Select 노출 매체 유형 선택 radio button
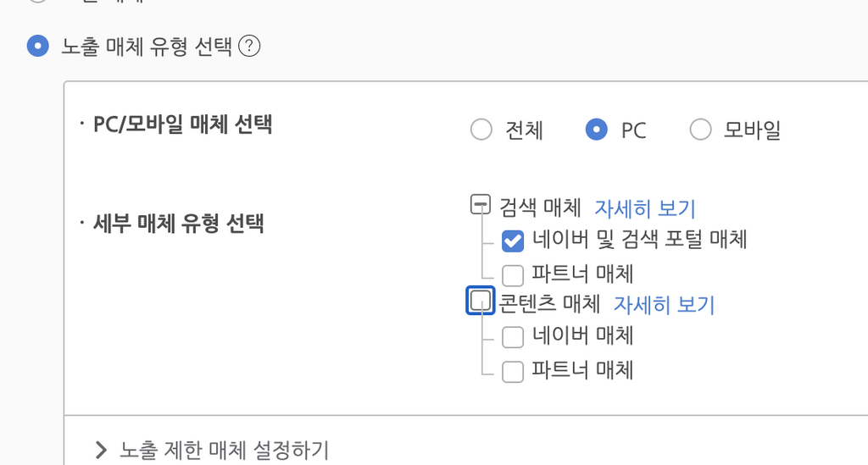This screenshot has width=868, height=465. click(x=37, y=46)
